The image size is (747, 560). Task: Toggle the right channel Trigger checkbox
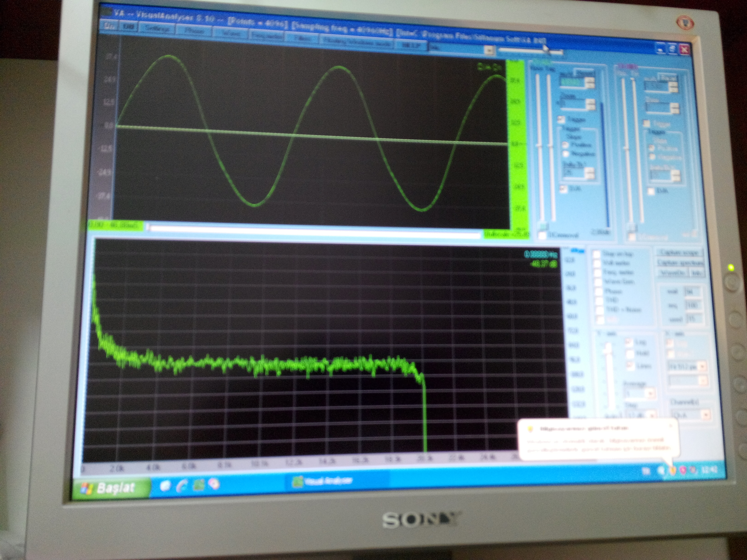coord(646,123)
